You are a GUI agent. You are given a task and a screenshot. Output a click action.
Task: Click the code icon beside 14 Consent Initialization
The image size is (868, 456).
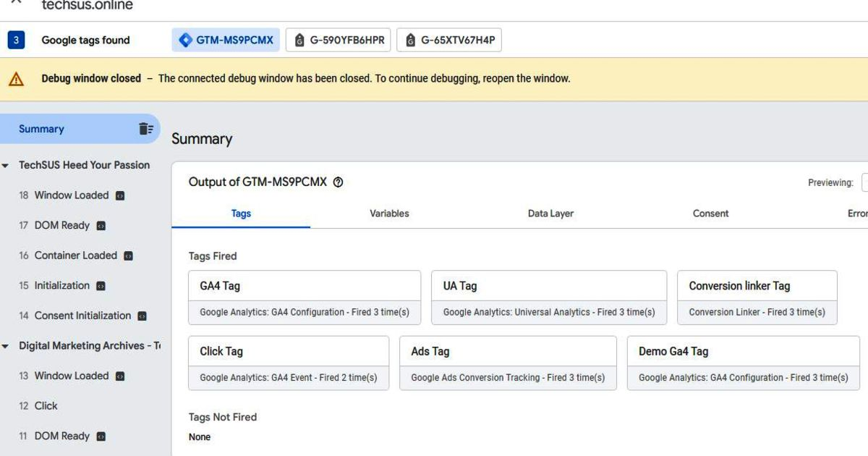[142, 316]
